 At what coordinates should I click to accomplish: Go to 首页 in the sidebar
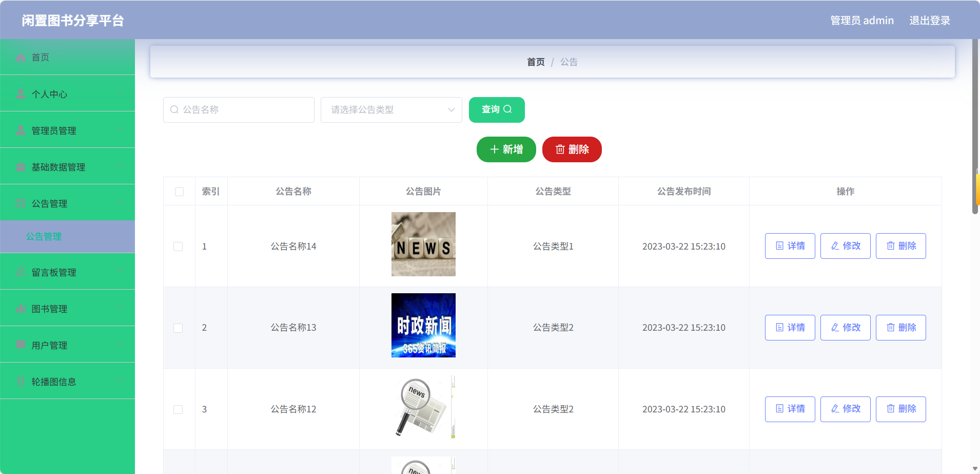click(x=67, y=57)
